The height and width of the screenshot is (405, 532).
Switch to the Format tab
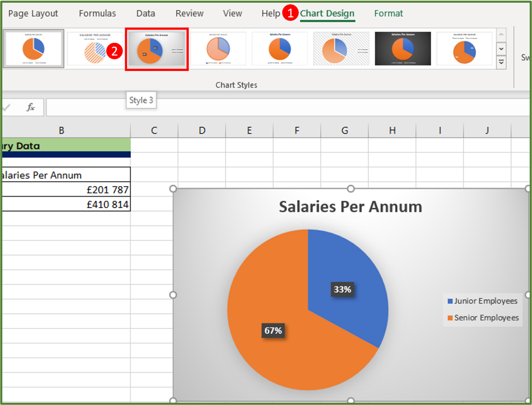click(x=388, y=13)
